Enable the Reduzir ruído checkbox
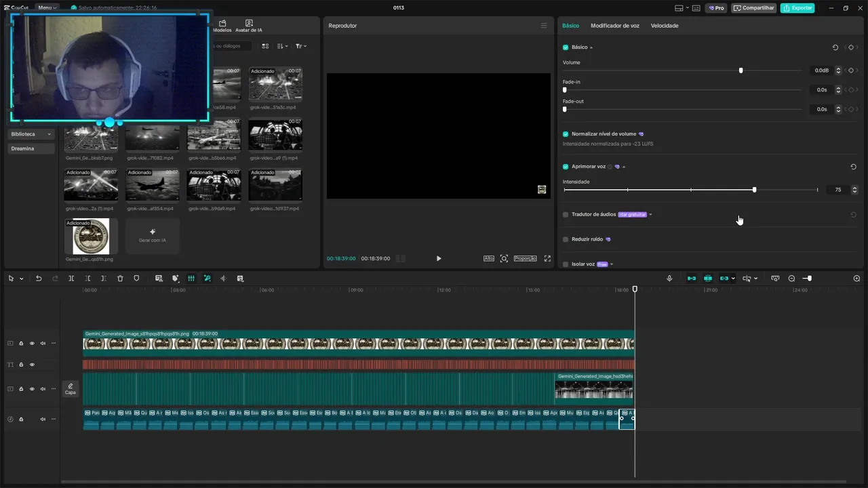Viewport: 868px width, 488px height. 566,239
